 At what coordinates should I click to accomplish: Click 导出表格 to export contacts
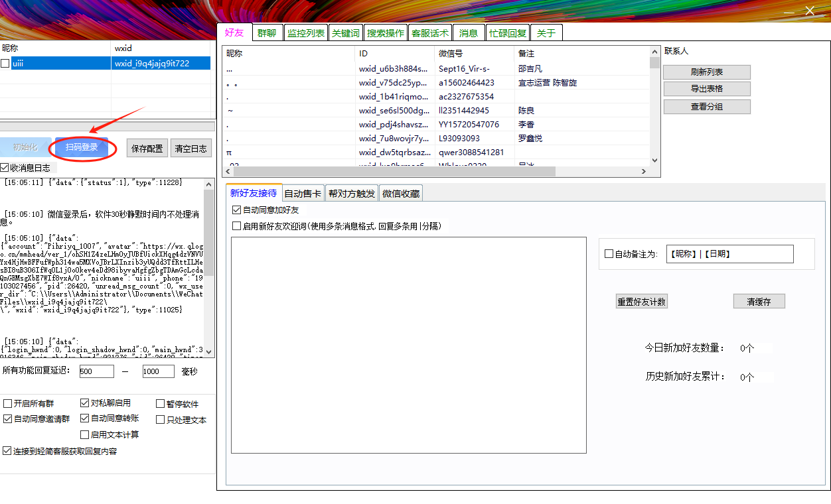click(707, 89)
